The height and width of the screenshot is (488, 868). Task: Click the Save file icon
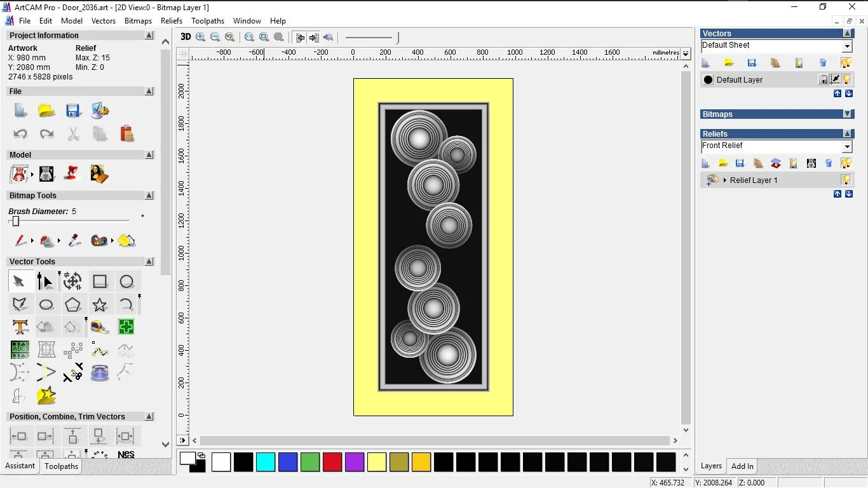point(73,111)
